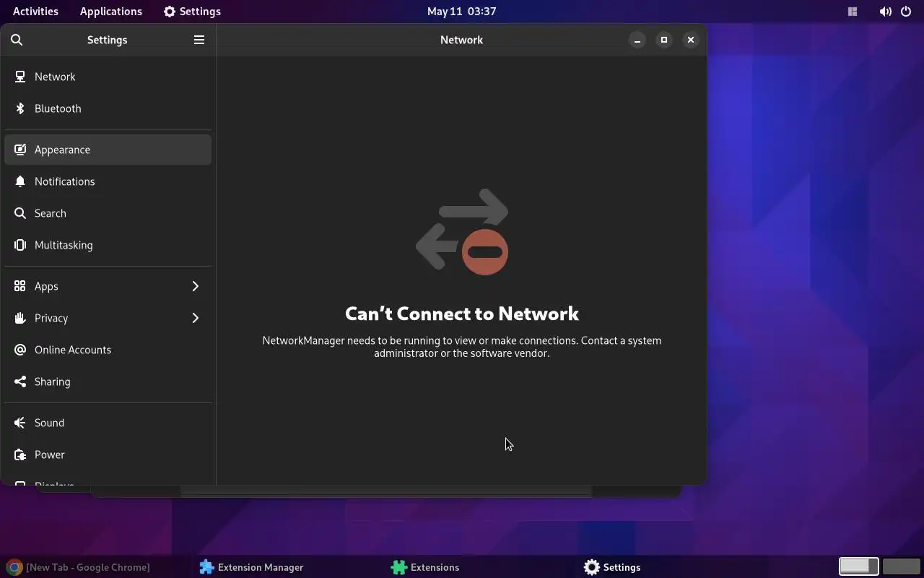Click the Multitasking sidebar icon
The width and height of the screenshot is (924, 578).
[20, 245]
